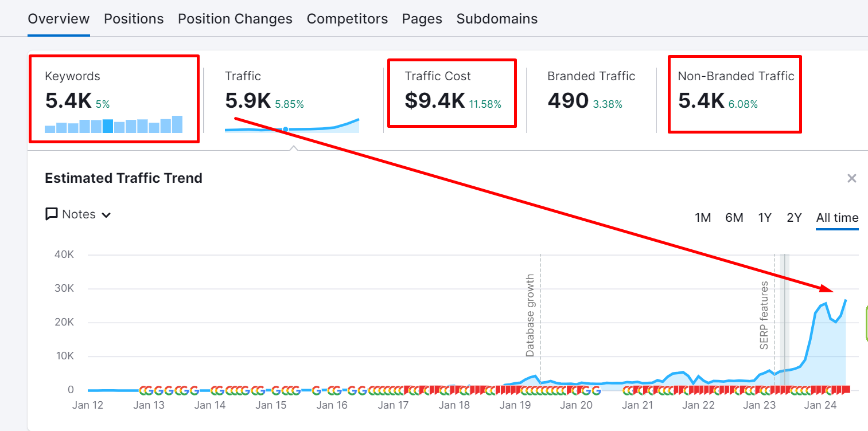Screen dimensions: 868x431
Task: Expand the Notes dropdown
Action: point(78,214)
